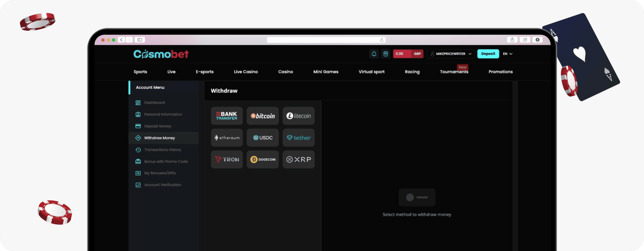
Task: Open Personal Information text link
Action: (163, 114)
